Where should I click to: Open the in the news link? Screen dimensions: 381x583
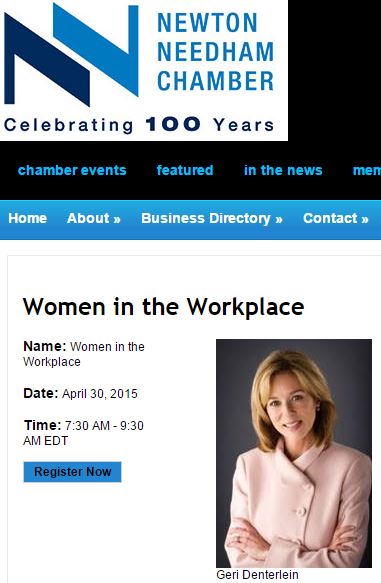coord(283,170)
